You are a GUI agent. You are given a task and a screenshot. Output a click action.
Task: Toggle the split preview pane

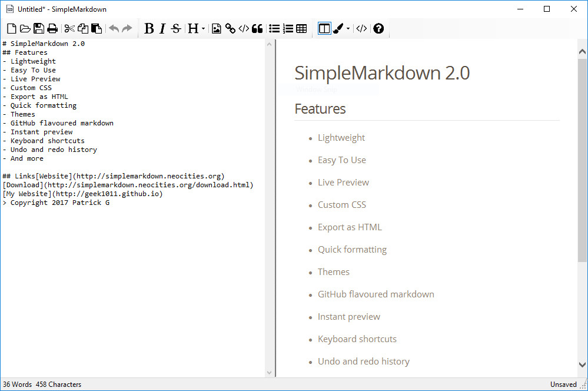point(324,28)
